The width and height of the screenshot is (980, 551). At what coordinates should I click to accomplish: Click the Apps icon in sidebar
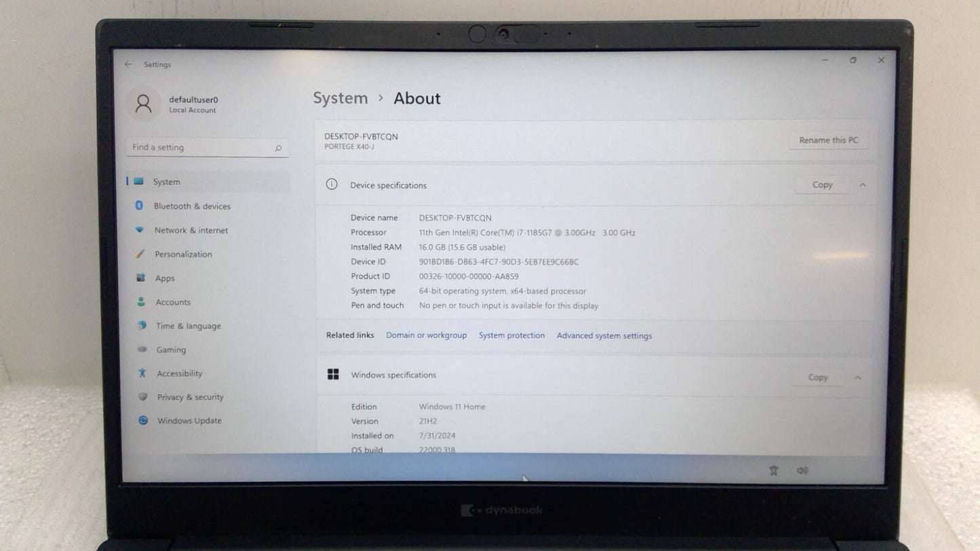(x=141, y=278)
